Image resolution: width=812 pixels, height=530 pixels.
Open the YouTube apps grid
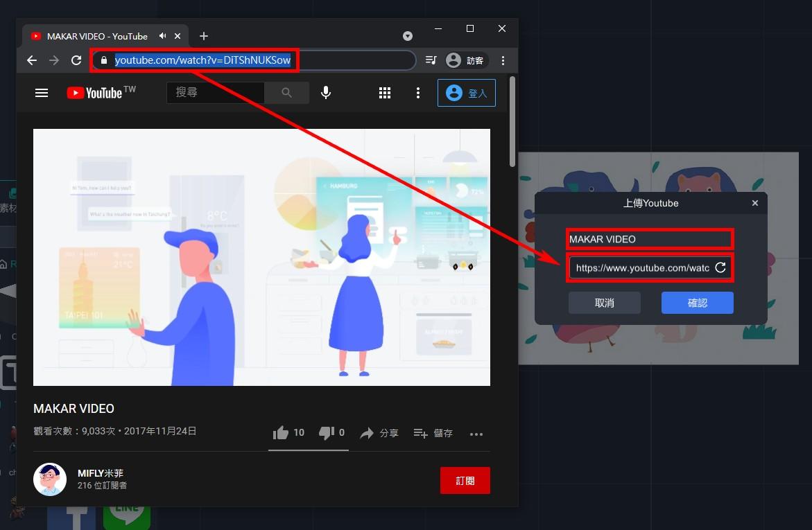tap(385, 93)
